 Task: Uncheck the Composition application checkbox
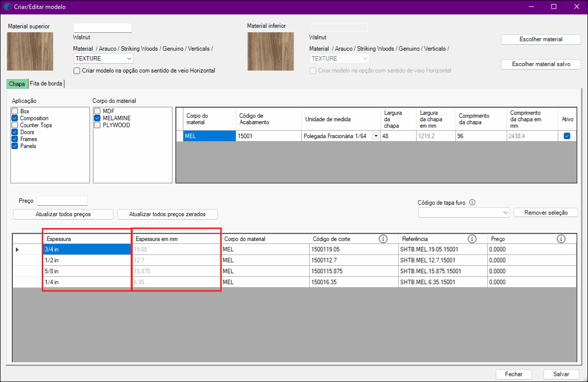(x=14, y=118)
